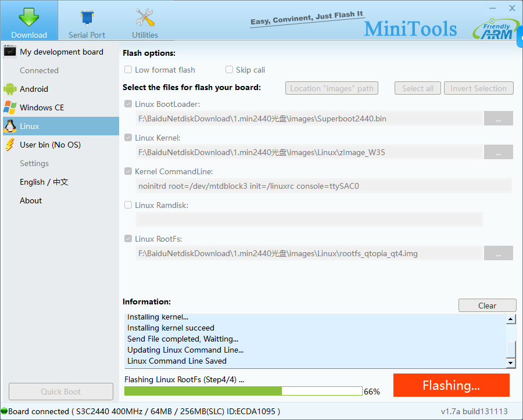Clear the Information log
Image resolution: width=523 pixels, height=420 pixels.
tap(488, 306)
